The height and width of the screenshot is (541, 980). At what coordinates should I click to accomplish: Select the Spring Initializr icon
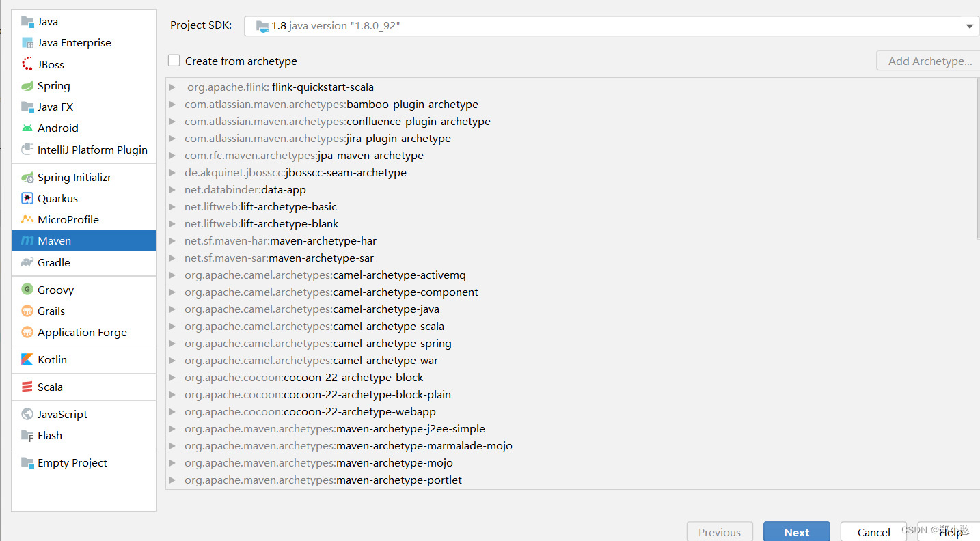[x=27, y=177]
